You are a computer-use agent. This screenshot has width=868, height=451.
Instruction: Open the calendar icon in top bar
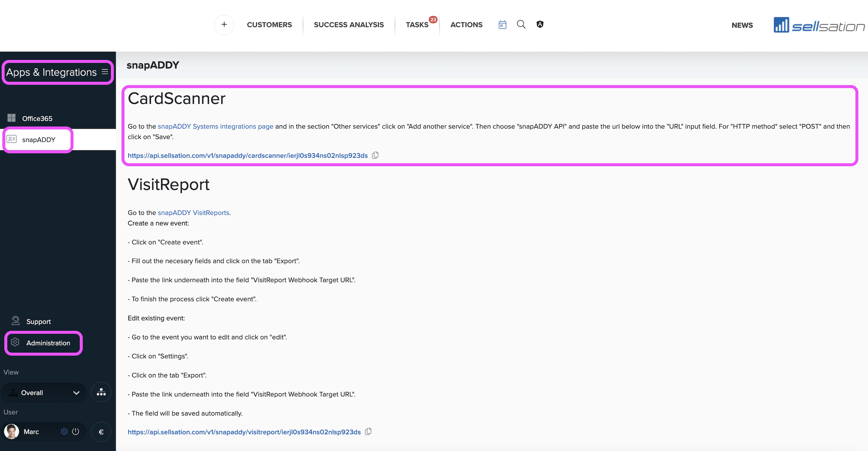click(x=503, y=25)
